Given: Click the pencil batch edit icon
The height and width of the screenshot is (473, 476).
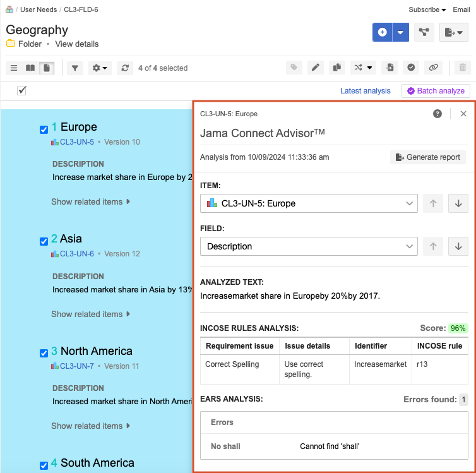Looking at the screenshot, I should pos(316,68).
